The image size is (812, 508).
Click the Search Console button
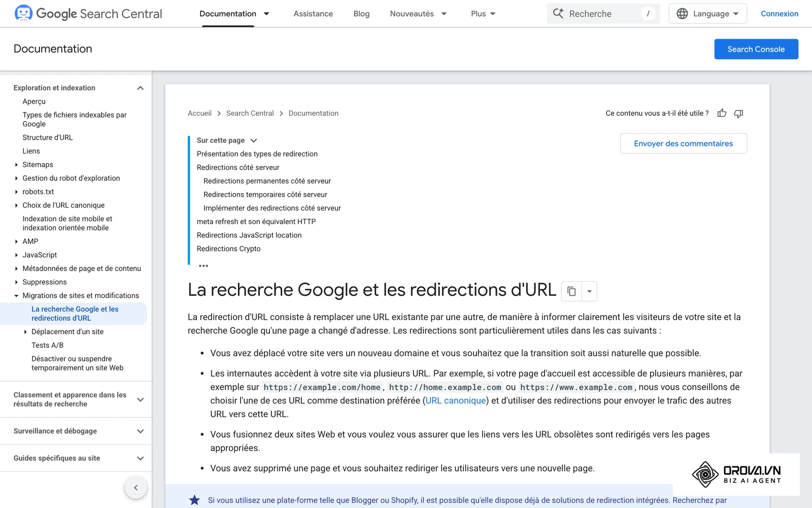[x=756, y=49]
